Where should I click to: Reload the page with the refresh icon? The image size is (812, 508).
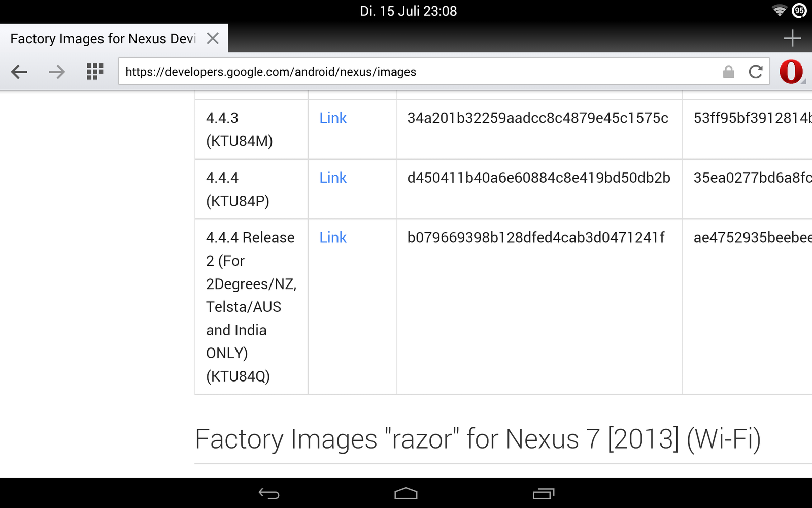tap(756, 72)
